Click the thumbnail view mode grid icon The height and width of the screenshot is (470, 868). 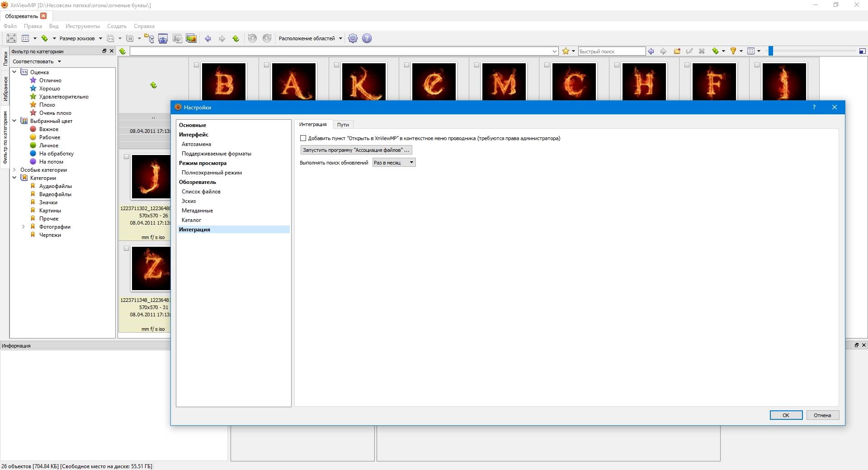point(25,38)
